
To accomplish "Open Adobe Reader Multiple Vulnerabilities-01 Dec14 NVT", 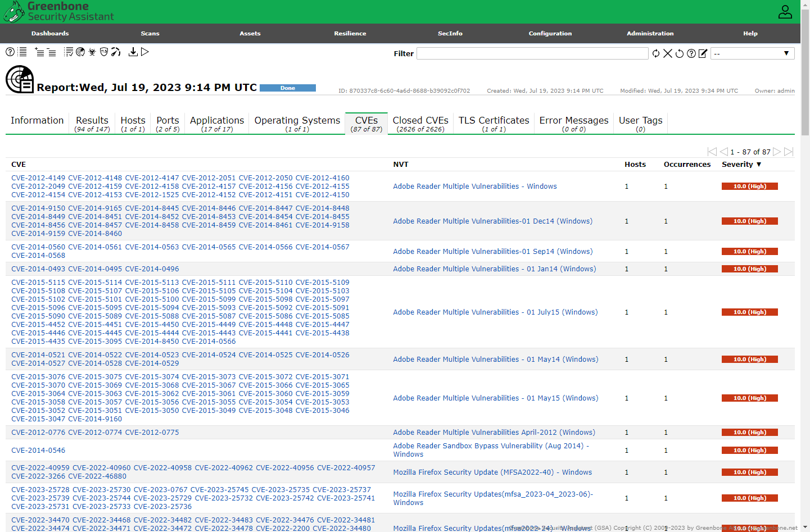I will pos(493,221).
